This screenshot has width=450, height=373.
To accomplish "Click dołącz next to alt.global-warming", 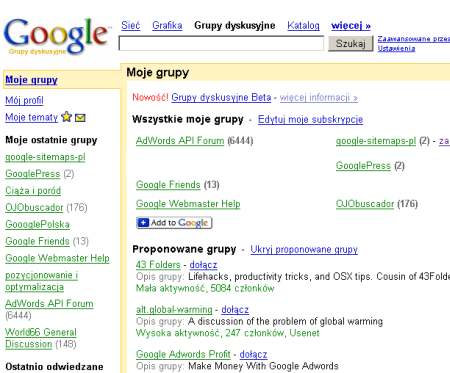I will 235,310.
